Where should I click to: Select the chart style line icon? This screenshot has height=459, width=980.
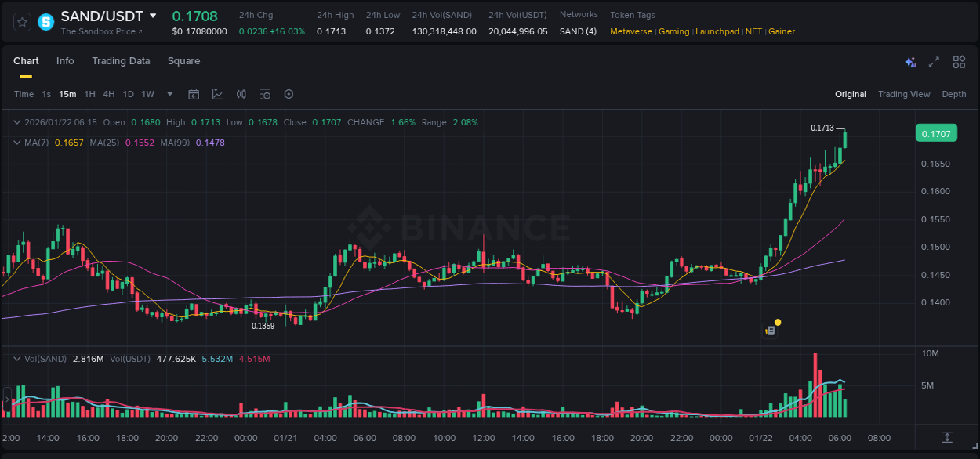(x=217, y=94)
